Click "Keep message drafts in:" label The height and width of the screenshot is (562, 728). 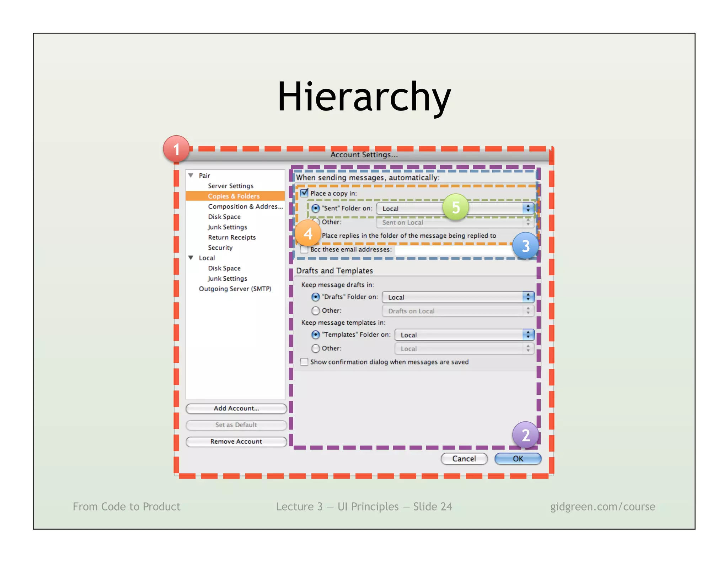click(x=337, y=285)
